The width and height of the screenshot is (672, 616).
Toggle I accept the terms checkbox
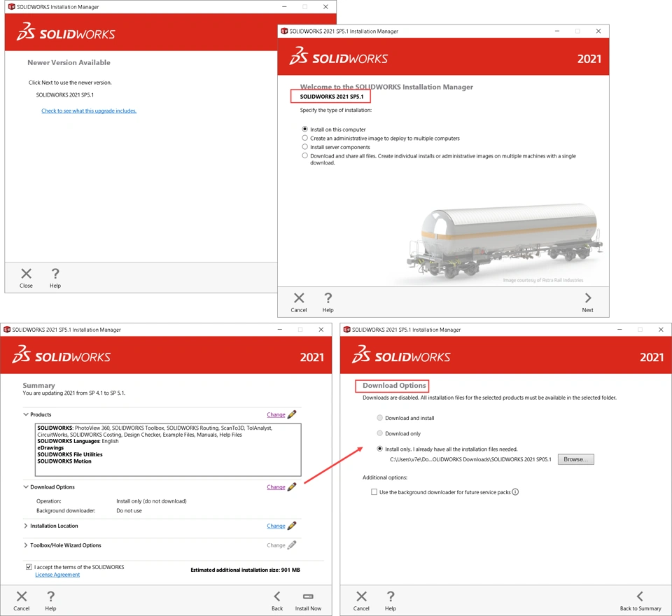click(29, 567)
